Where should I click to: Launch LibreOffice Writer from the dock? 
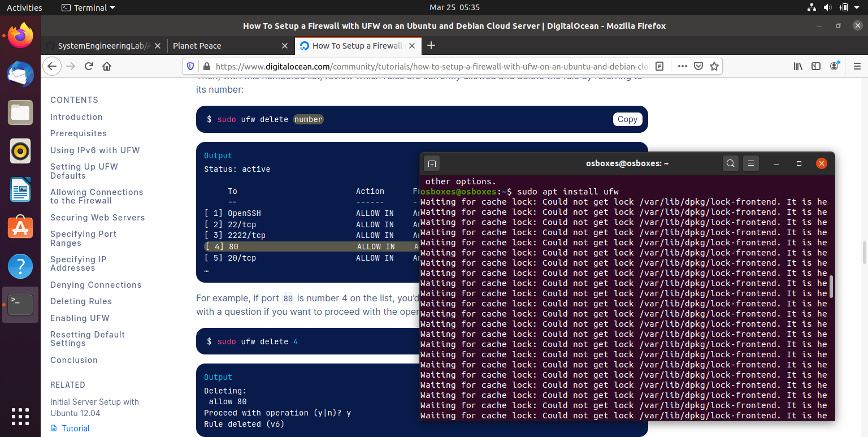[x=20, y=189]
